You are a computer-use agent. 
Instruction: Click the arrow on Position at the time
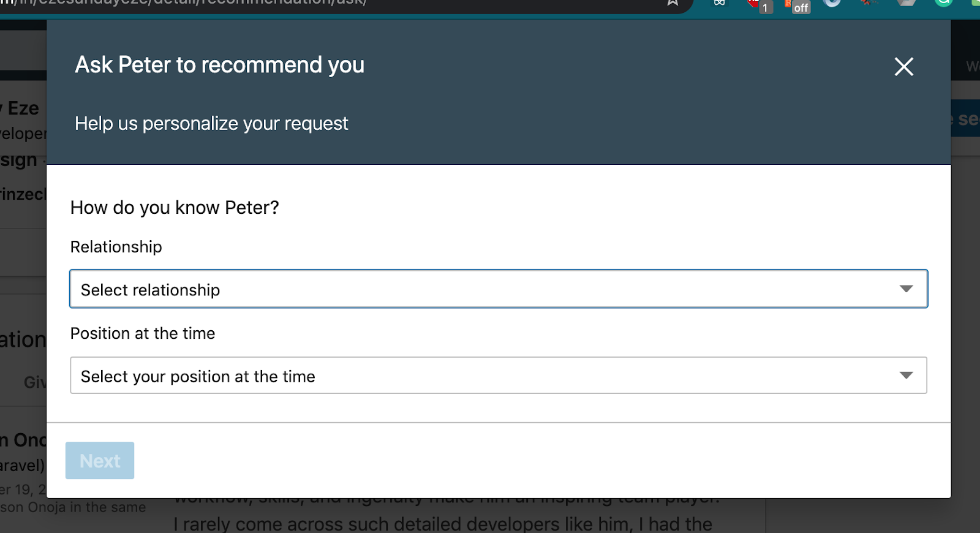(x=906, y=375)
